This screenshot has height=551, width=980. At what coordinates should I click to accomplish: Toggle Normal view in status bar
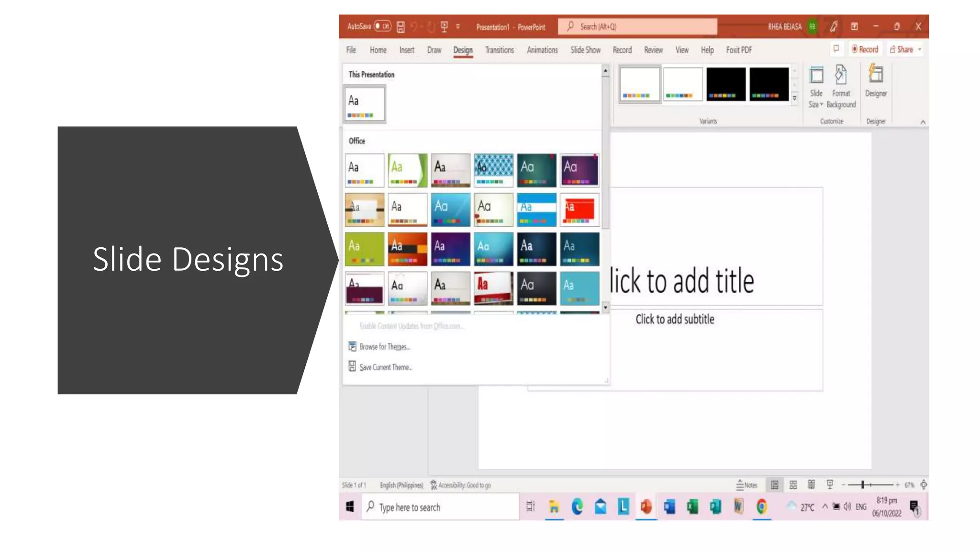(775, 485)
